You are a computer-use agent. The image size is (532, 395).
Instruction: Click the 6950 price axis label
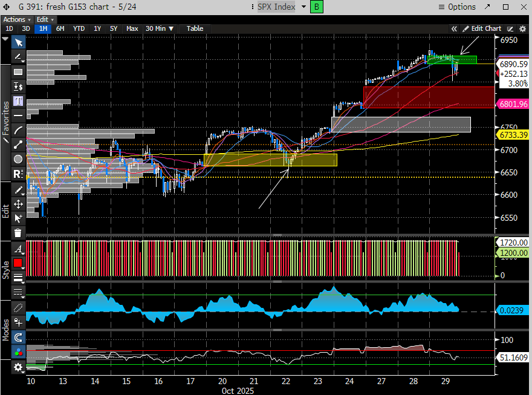[509, 40]
